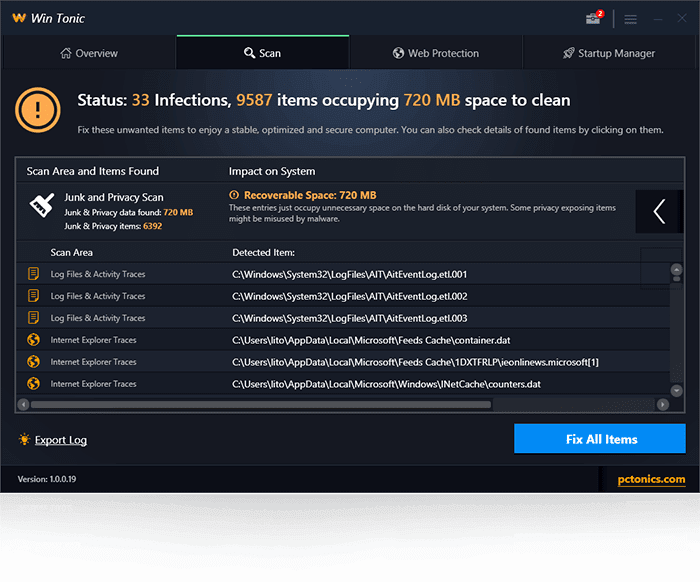The width and height of the screenshot is (700, 582).
Task: Click the horizontal scrollbar right arrow
Action: tap(662, 405)
